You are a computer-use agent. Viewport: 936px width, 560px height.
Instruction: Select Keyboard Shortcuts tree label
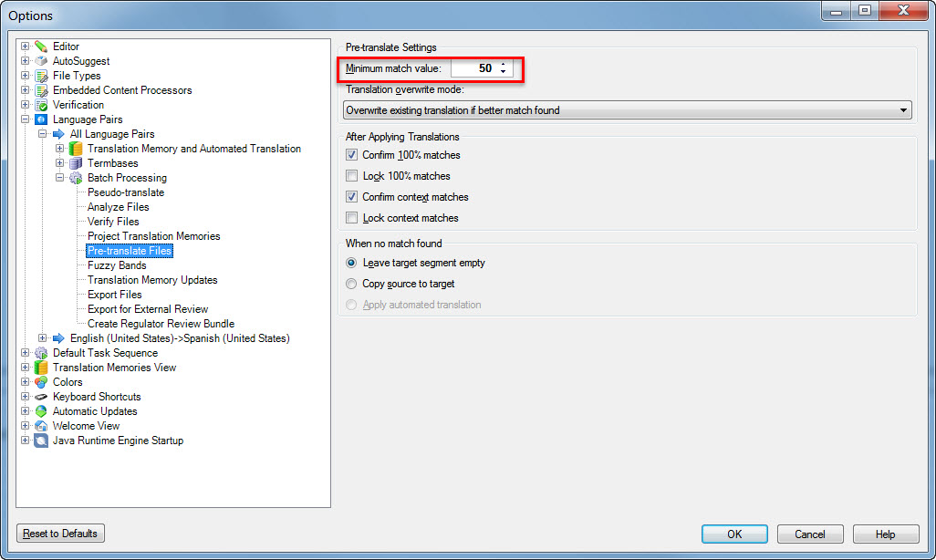coord(97,397)
